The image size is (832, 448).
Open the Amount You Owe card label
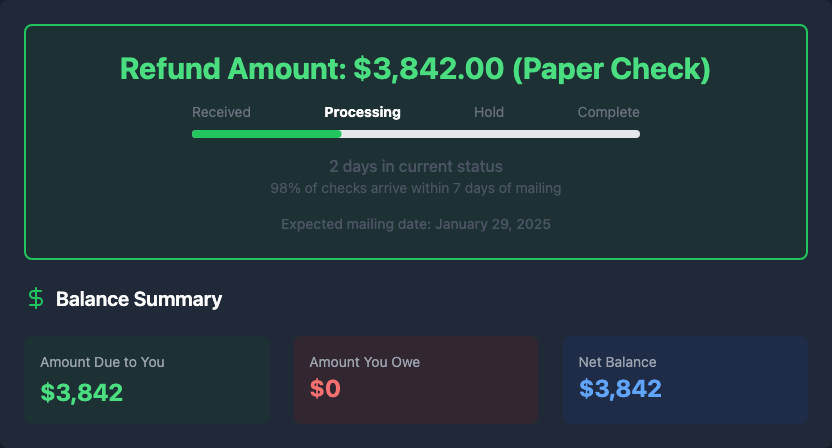click(365, 362)
